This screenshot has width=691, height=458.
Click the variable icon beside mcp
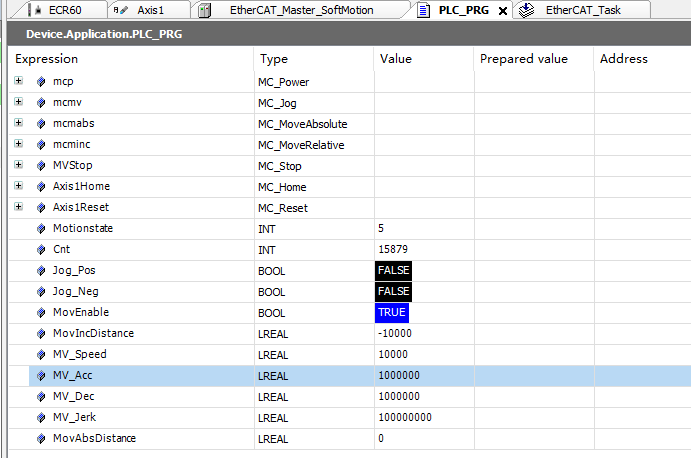(x=41, y=82)
